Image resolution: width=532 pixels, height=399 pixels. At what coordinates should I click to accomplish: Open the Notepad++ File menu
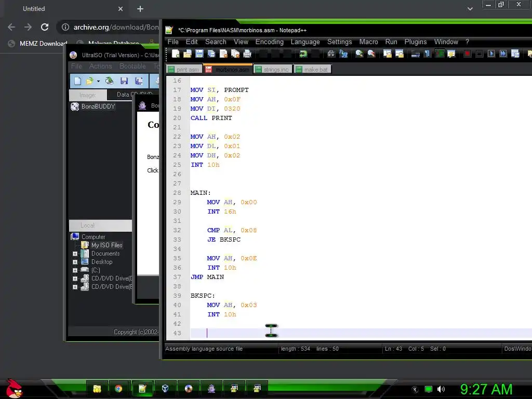pyautogui.click(x=173, y=42)
